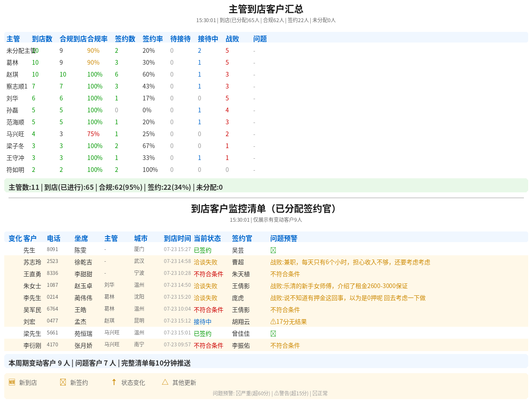This screenshot has height=417, width=532.
Task: Select supervisor 符如明 row name
Action: click(x=15, y=170)
